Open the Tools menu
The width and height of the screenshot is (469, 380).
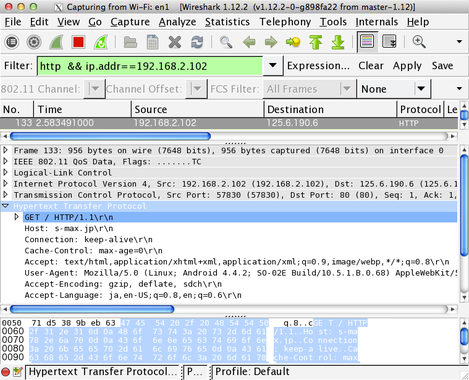click(333, 22)
